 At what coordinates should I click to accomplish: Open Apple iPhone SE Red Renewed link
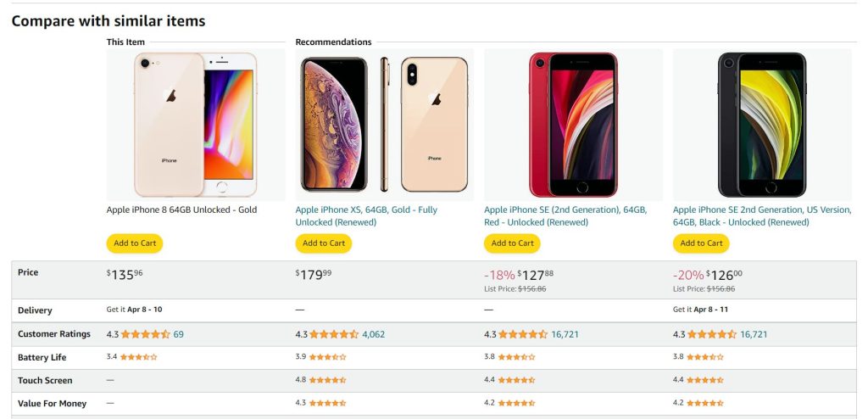[x=565, y=216]
